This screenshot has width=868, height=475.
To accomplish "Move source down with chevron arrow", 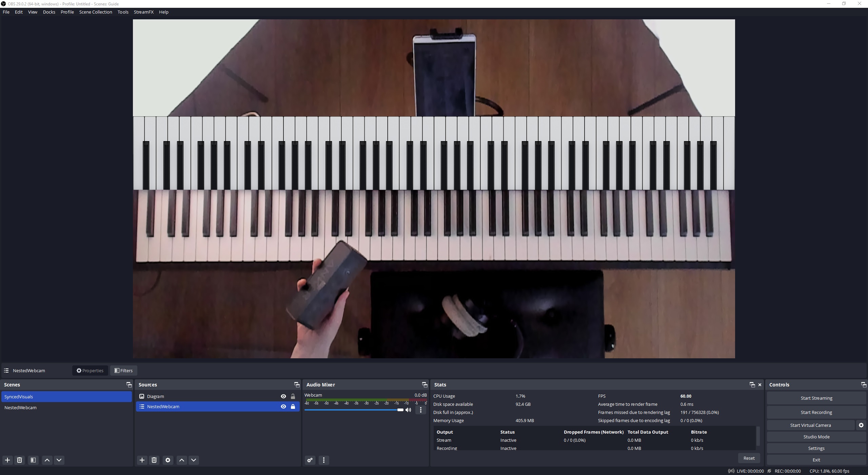I will pyautogui.click(x=194, y=460).
